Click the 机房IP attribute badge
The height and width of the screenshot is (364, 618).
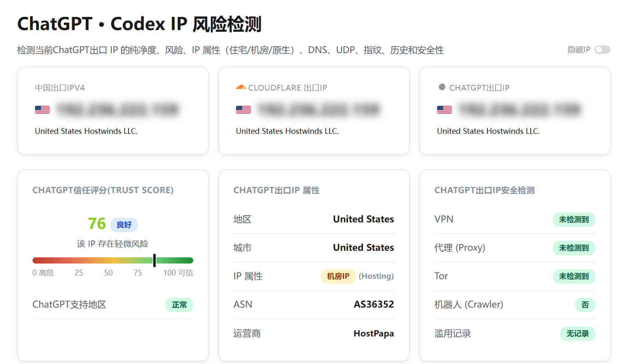point(338,276)
